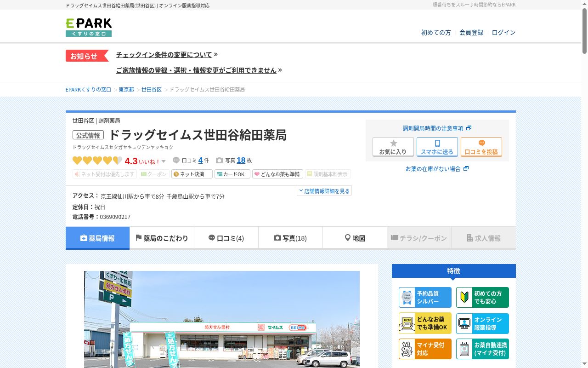This screenshot has height=368, width=588.
Task: Switch to the 写真(18) tab
Action: 290,238
